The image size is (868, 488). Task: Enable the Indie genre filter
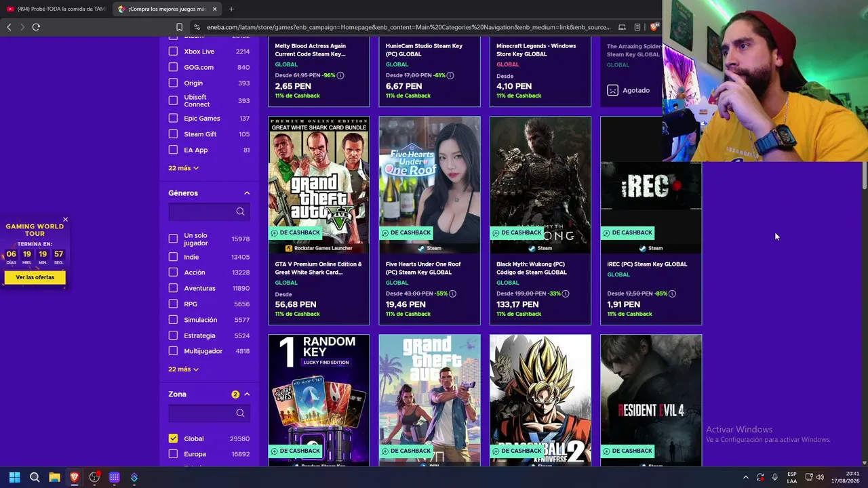(x=173, y=257)
